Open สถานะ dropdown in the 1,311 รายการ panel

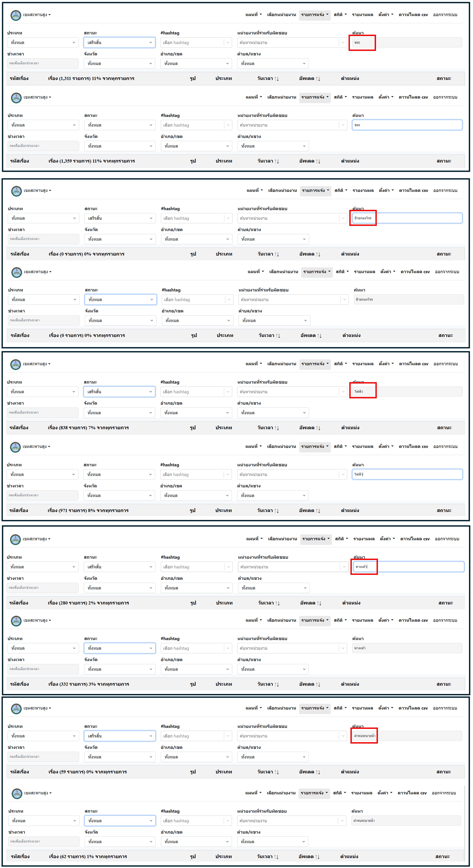(119, 43)
